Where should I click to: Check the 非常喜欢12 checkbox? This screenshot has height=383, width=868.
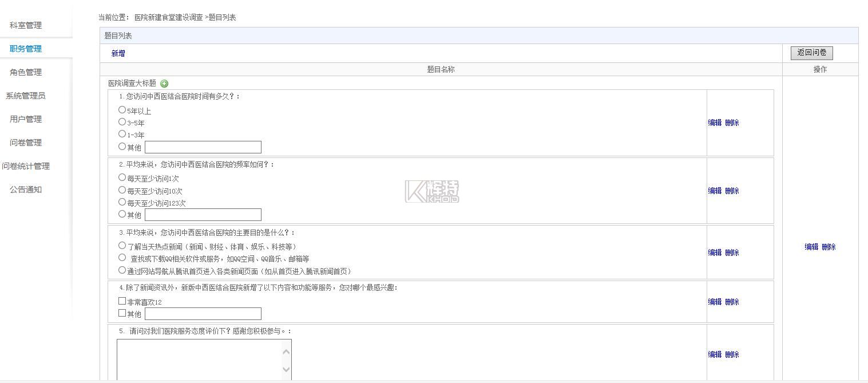point(122,301)
